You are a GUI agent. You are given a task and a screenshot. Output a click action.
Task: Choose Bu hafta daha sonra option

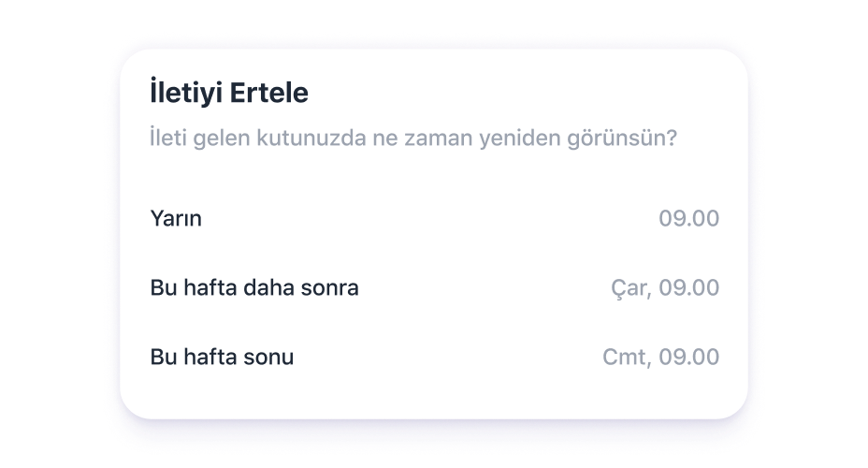254,288
